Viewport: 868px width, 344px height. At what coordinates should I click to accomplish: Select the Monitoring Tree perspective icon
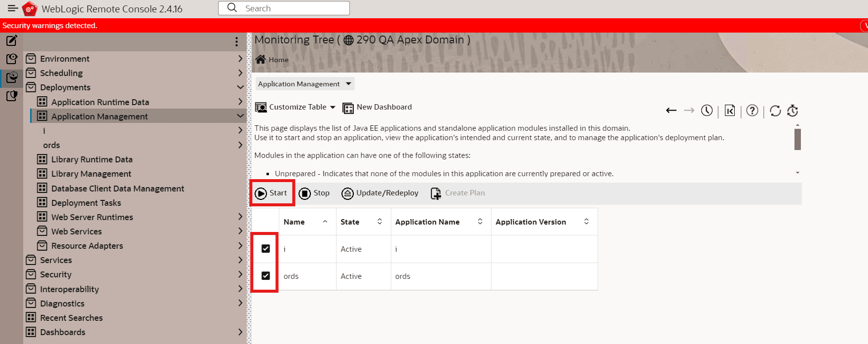pyautogui.click(x=12, y=77)
